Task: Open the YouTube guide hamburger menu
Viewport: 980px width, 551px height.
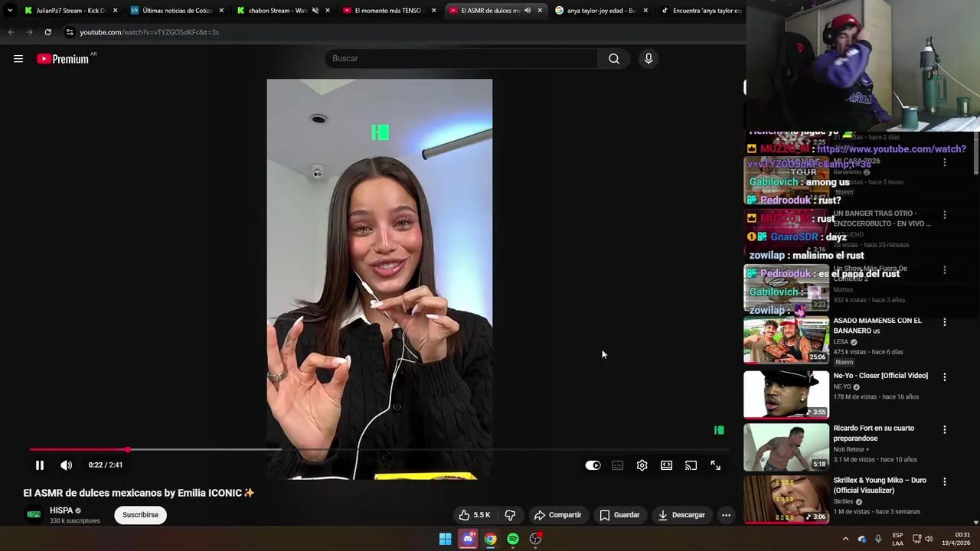Action: click(x=18, y=59)
